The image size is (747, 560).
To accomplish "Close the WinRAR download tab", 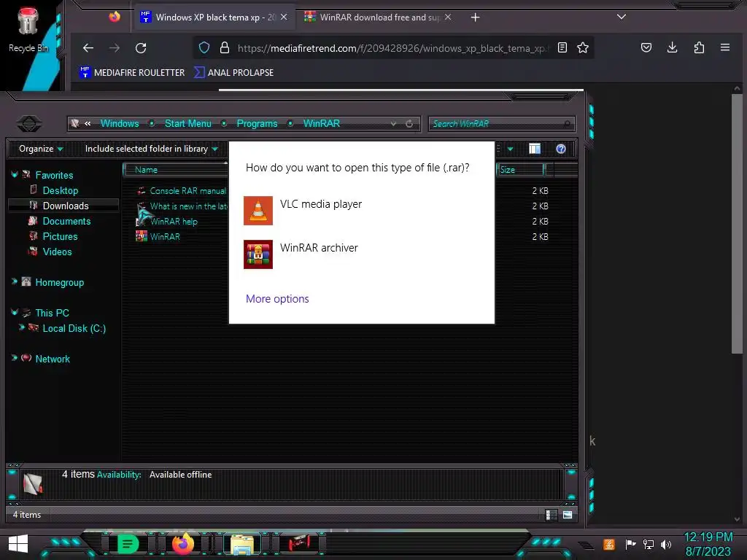I will point(448,17).
